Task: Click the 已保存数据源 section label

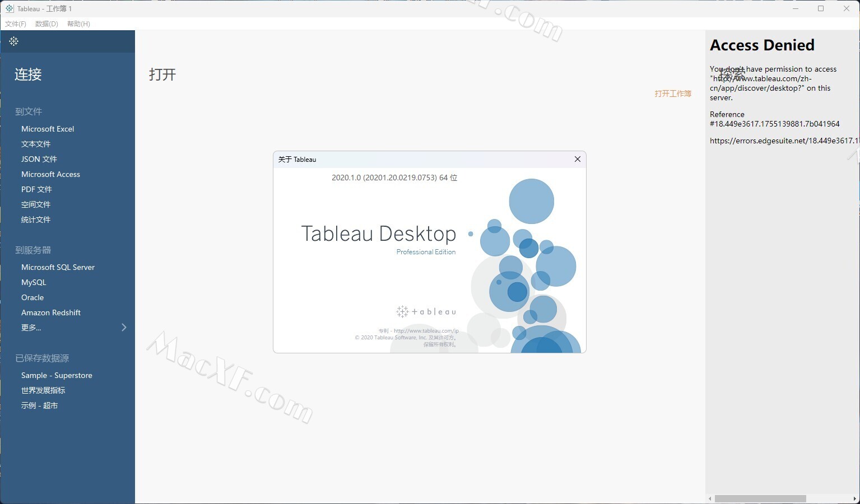Action: tap(42, 358)
